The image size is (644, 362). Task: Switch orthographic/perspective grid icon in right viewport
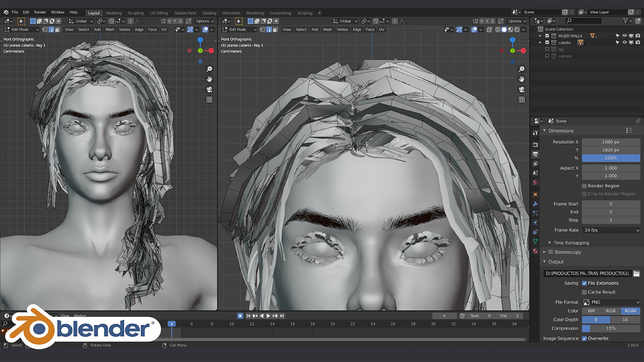click(x=522, y=100)
